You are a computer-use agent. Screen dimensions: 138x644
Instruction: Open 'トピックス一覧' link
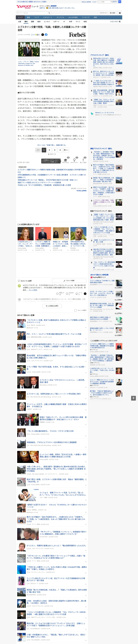click(115, 21)
